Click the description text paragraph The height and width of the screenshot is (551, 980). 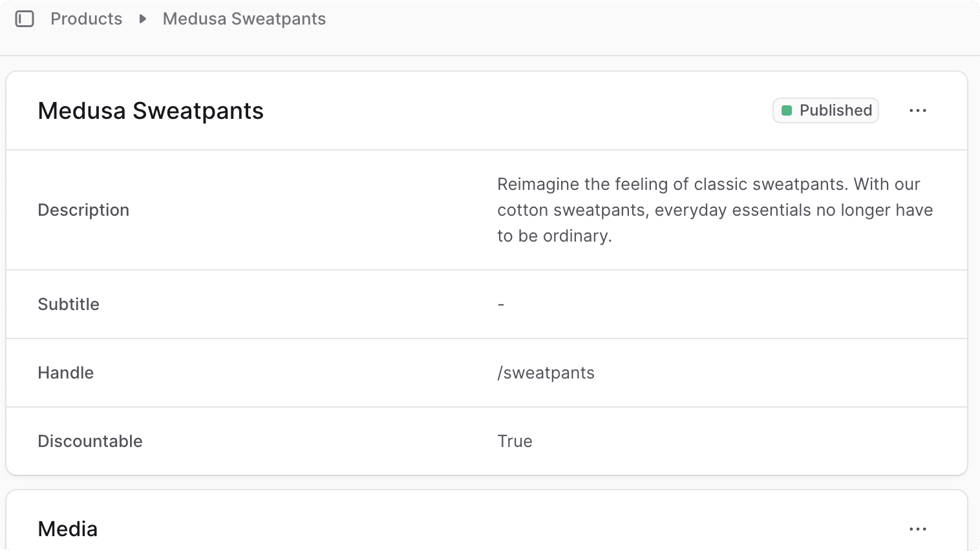point(714,210)
